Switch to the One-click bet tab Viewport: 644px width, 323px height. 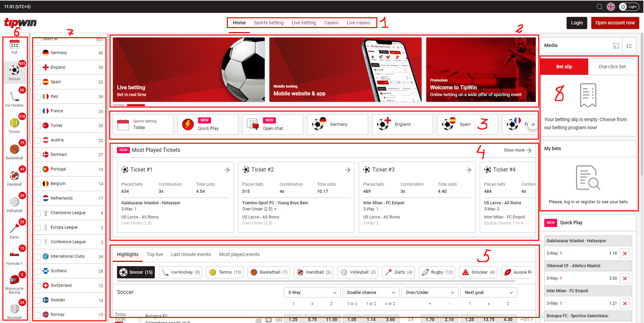tap(612, 67)
